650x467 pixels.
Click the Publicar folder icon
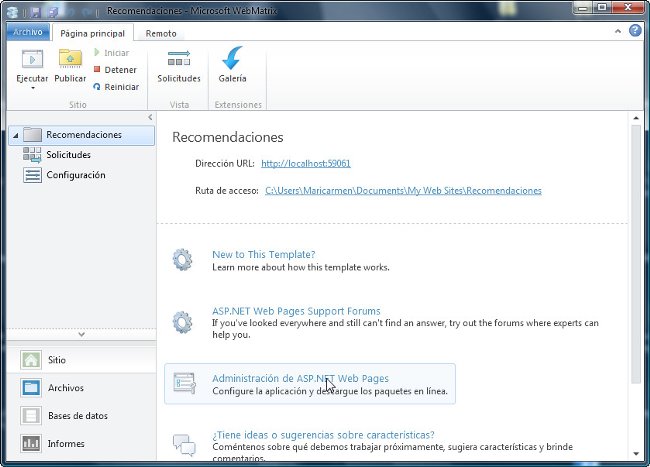(x=70, y=60)
